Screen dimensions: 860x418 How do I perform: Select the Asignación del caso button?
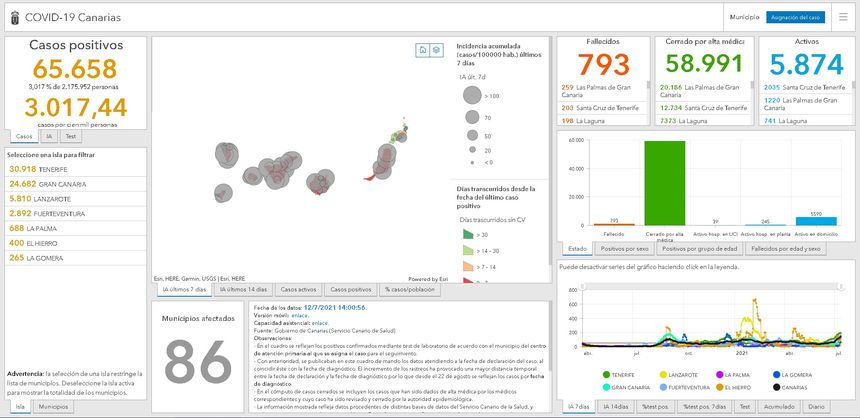click(795, 18)
